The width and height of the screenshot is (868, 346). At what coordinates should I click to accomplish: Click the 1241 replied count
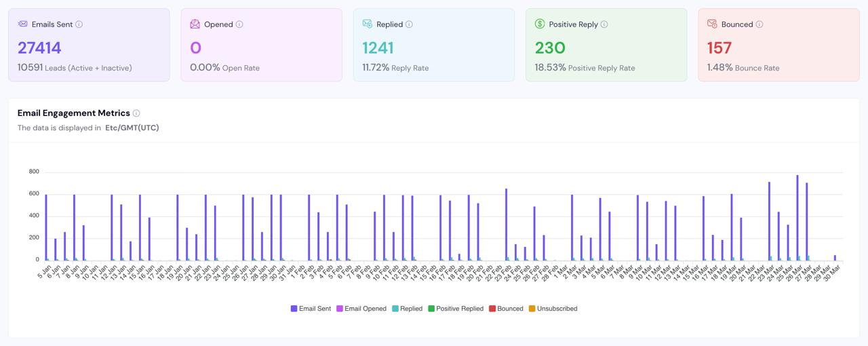(378, 48)
